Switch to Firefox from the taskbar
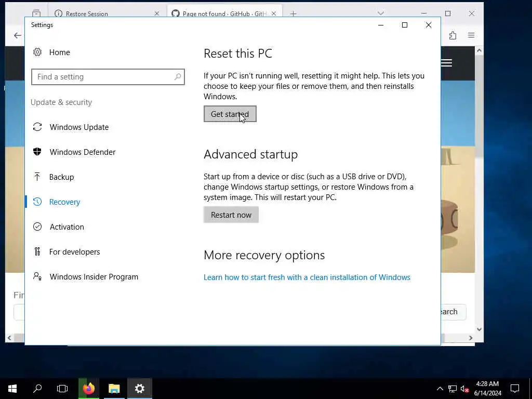 coord(88,389)
